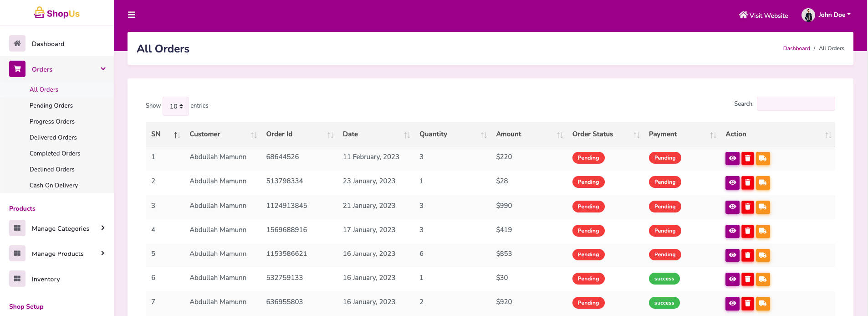The image size is (868, 316).
Task: View order 1153586621 using the eye icon
Action: pos(732,255)
